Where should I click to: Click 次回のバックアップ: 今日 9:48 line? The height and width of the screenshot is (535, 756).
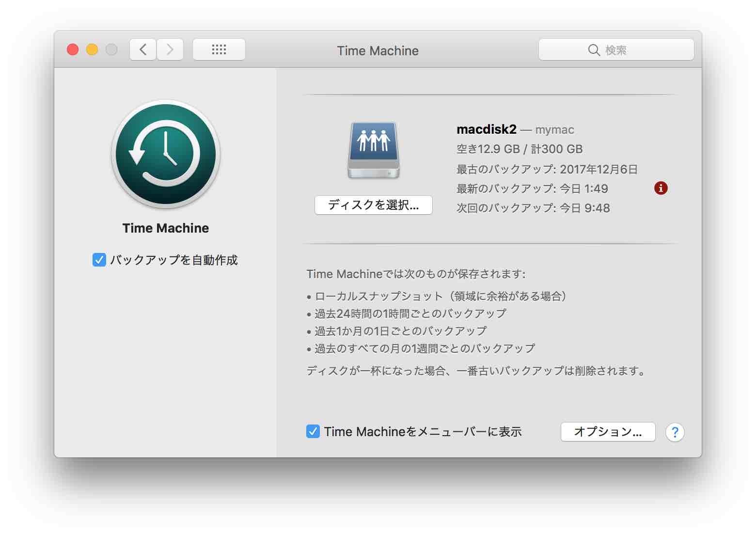(533, 208)
